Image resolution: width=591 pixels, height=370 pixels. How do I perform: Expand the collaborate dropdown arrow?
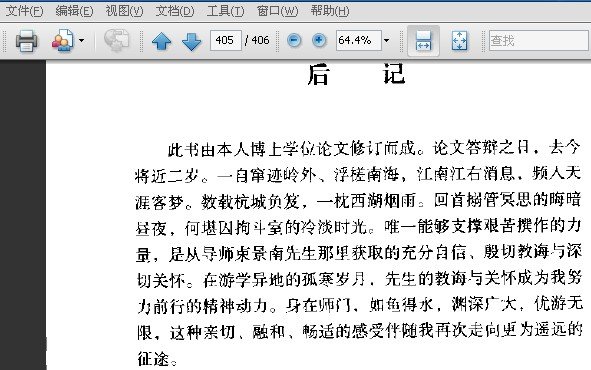click(x=81, y=40)
